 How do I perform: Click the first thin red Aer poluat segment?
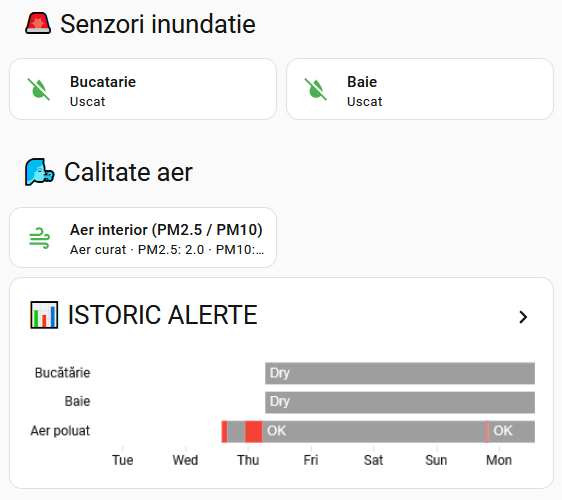pyautogui.click(x=224, y=432)
